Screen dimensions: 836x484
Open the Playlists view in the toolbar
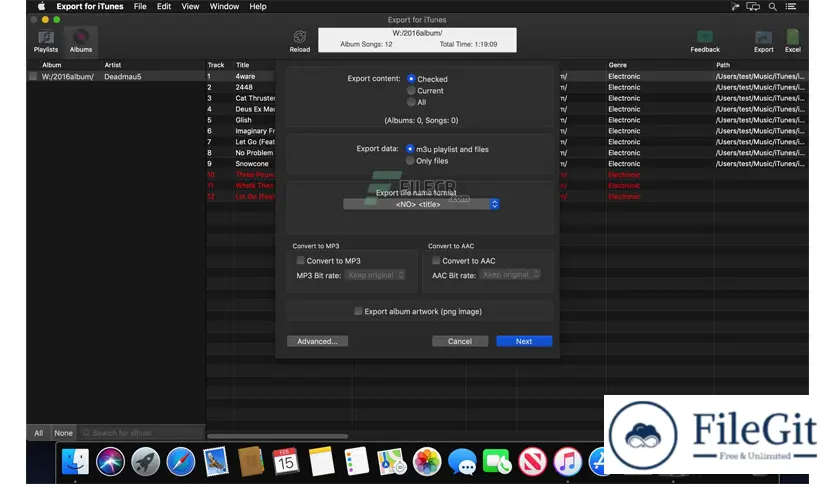tap(46, 41)
